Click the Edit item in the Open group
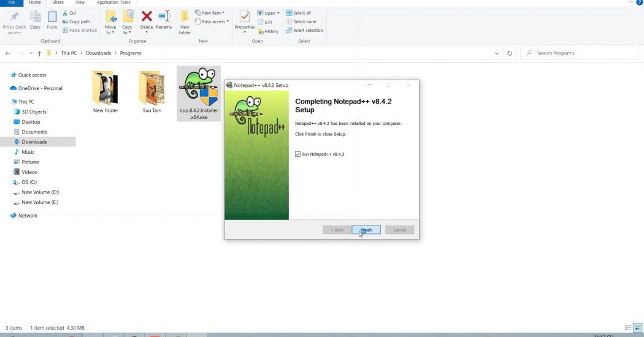This screenshot has height=337, width=644. point(265,22)
